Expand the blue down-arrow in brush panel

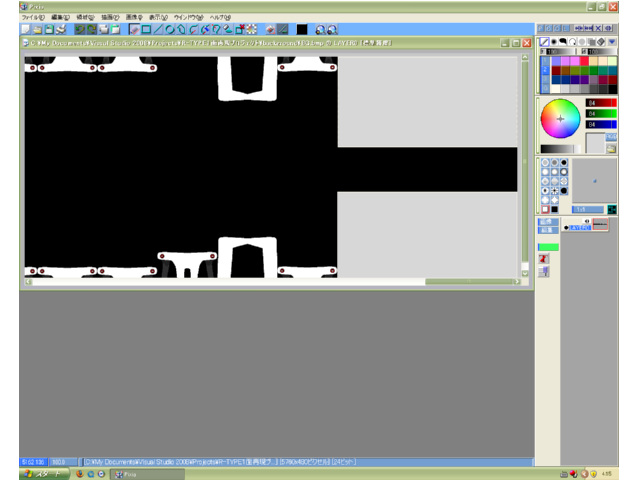[612, 42]
